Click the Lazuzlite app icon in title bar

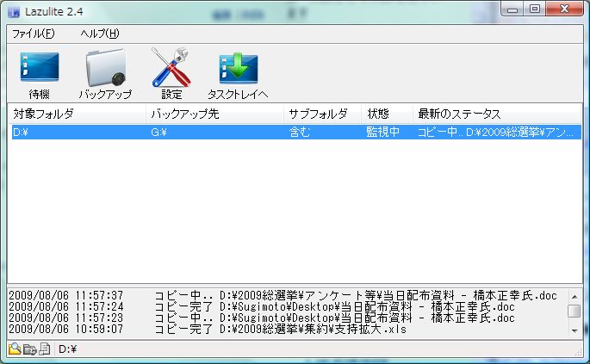(x=14, y=12)
